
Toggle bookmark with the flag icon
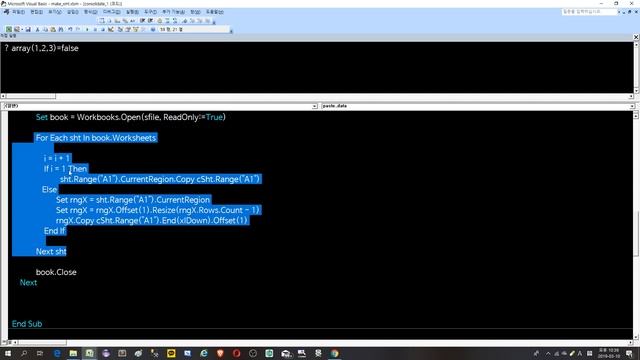click(x=184, y=21)
